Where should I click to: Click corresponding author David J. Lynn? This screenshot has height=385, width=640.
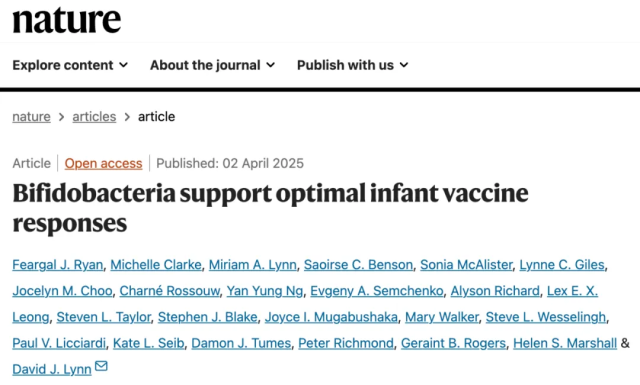[x=52, y=369]
